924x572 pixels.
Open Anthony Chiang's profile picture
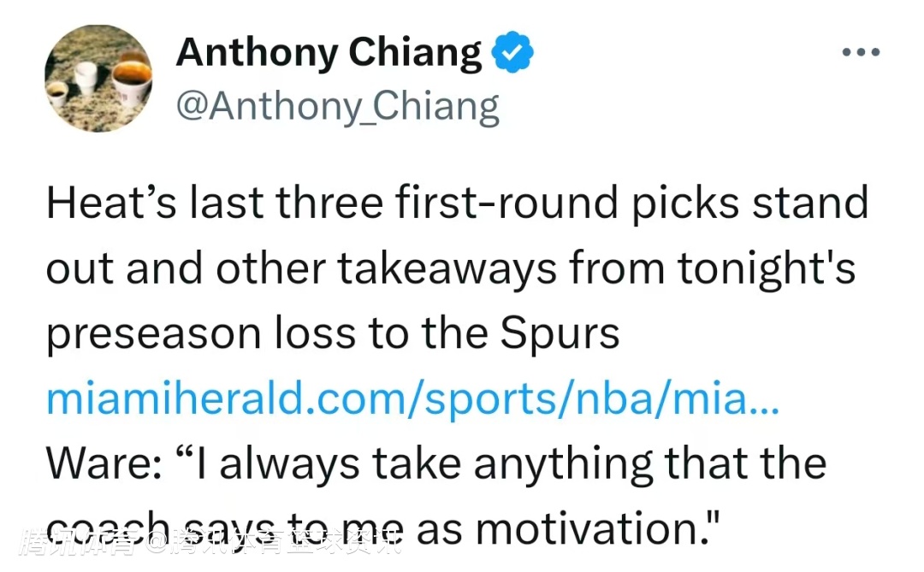click(98, 78)
